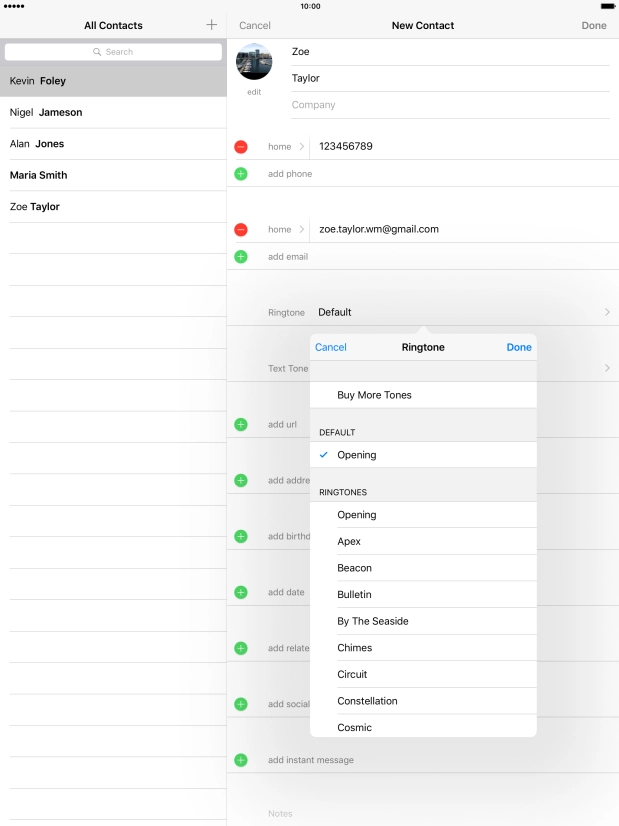Remove the home phone number entry

(x=241, y=147)
